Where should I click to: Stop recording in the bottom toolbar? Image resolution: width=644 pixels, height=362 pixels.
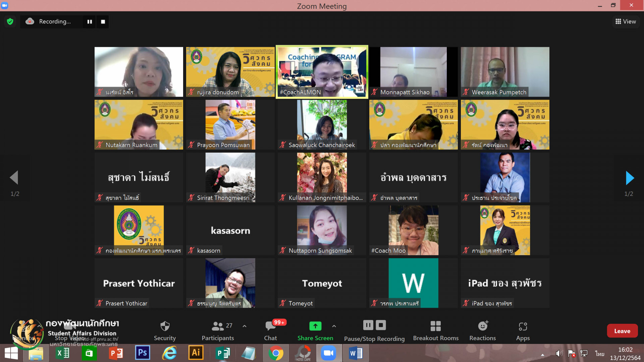381,325
